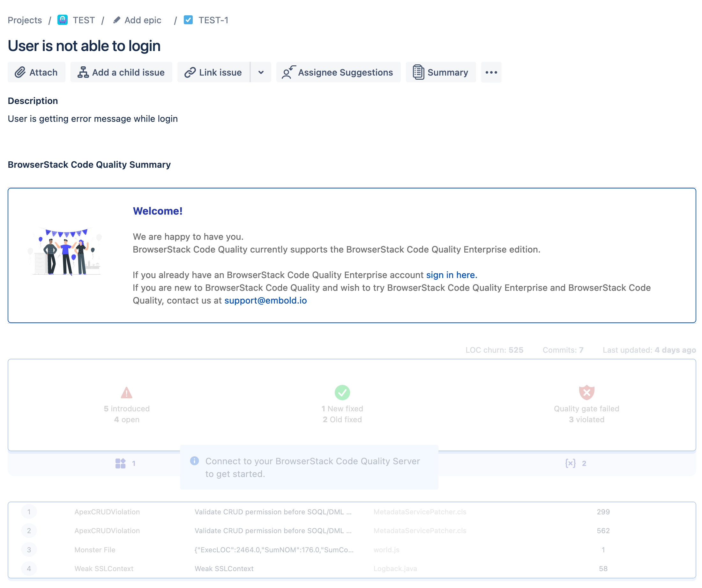Click the Link issue button
This screenshot has height=588, width=702.
coord(213,72)
